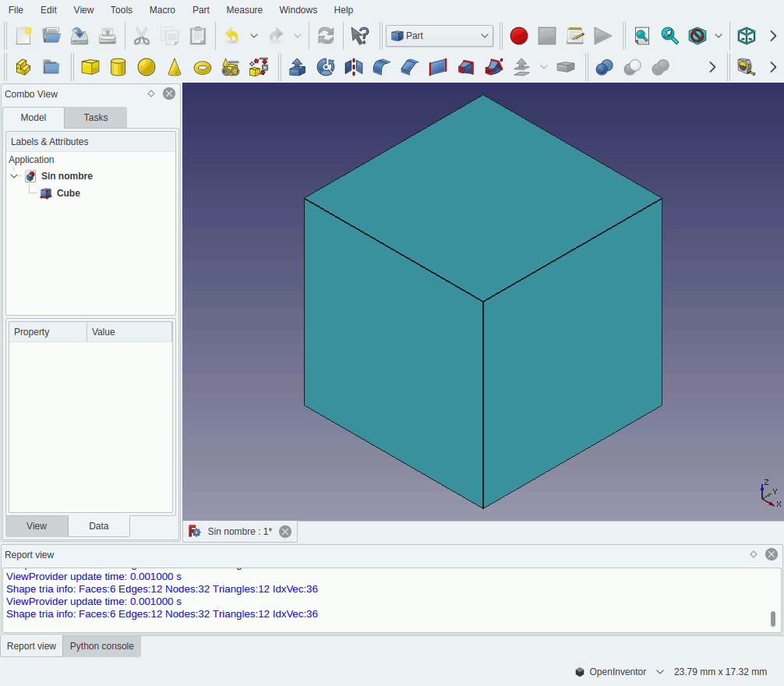Switch to the Python console tab
Viewport: 784px width, 686px height.
tap(101, 646)
